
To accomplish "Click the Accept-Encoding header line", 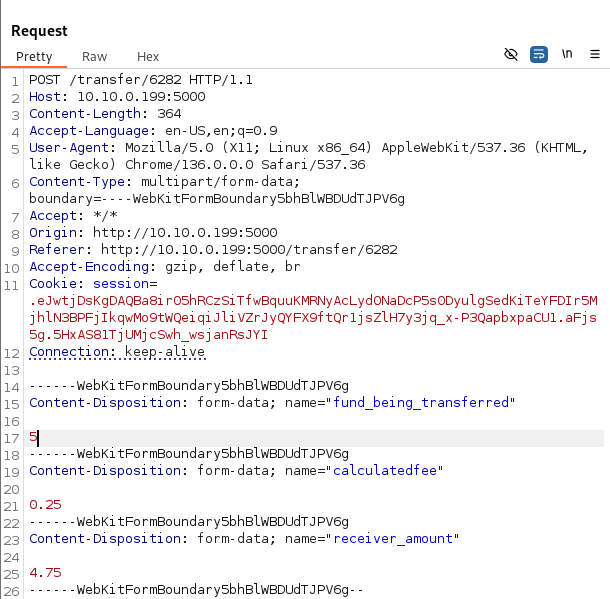I will pyautogui.click(x=165, y=267).
